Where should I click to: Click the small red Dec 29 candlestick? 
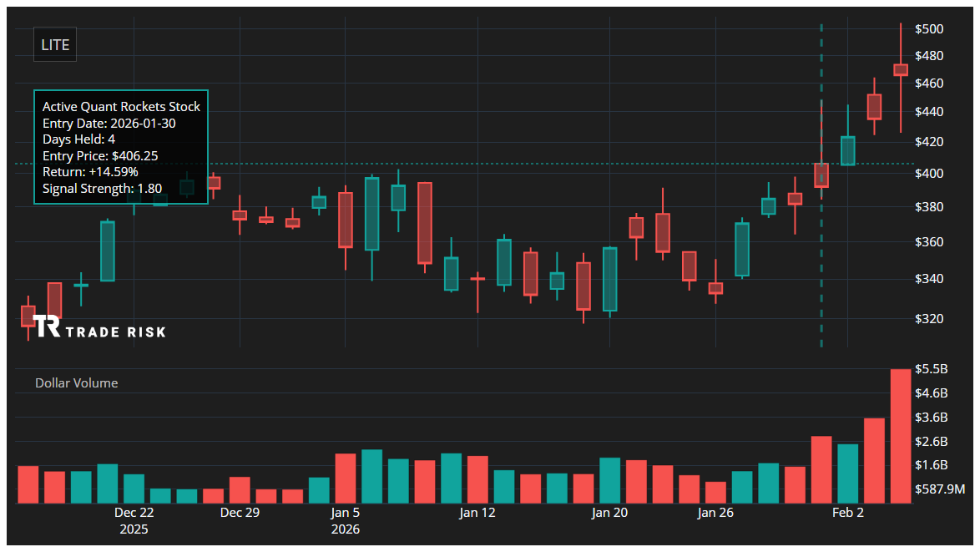240,215
